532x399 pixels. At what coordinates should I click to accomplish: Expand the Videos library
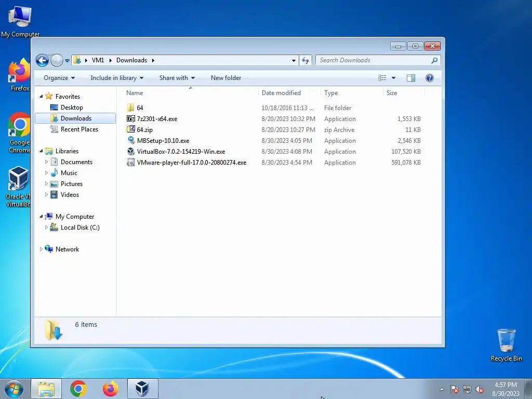(x=46, y=195)
